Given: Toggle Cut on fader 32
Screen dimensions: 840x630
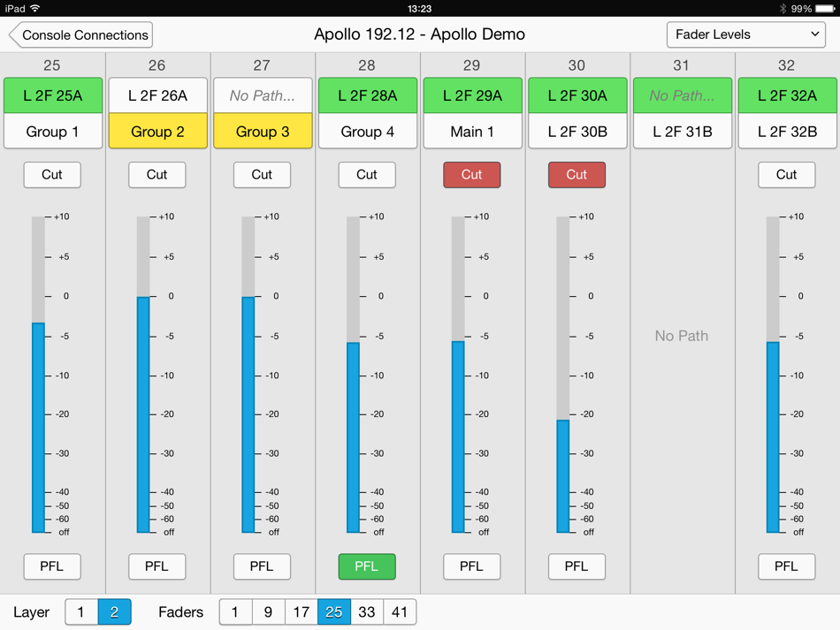Looking at the screenshot, I should tap(786, 174).
